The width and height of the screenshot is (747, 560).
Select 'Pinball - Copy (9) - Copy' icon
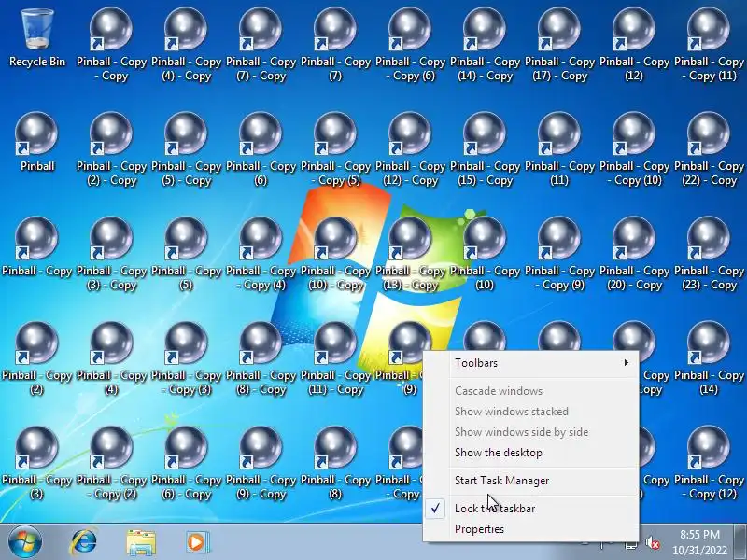point(261,463)
